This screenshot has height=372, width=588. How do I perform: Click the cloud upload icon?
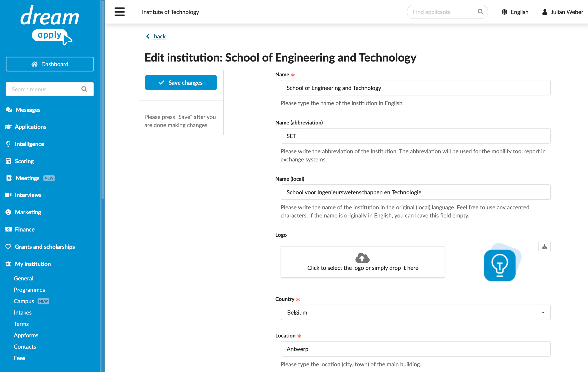tap(362, 258)
